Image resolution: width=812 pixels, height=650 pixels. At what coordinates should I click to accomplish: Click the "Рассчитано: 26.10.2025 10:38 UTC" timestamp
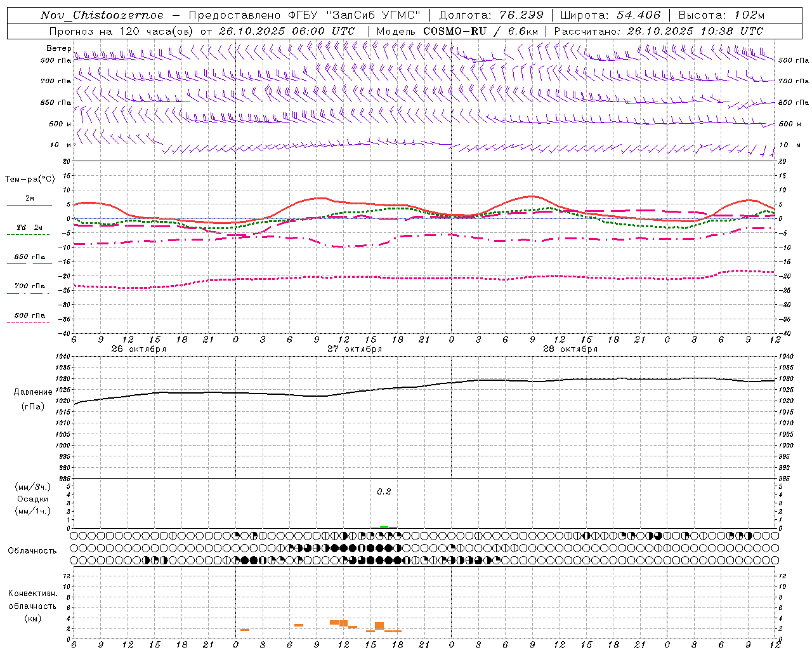point(658,31)
